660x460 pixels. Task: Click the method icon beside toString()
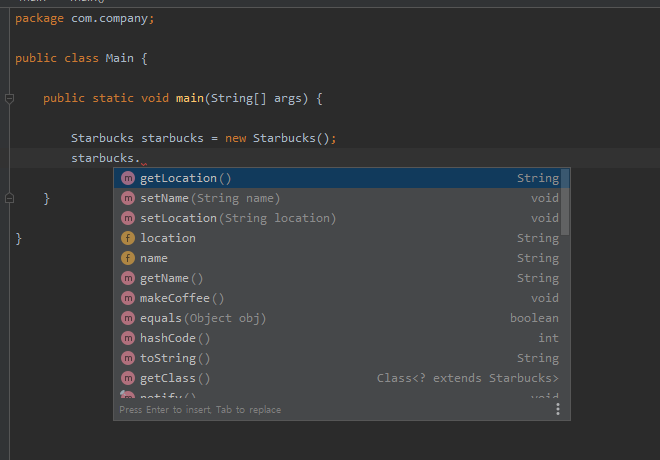coord(128,358)
